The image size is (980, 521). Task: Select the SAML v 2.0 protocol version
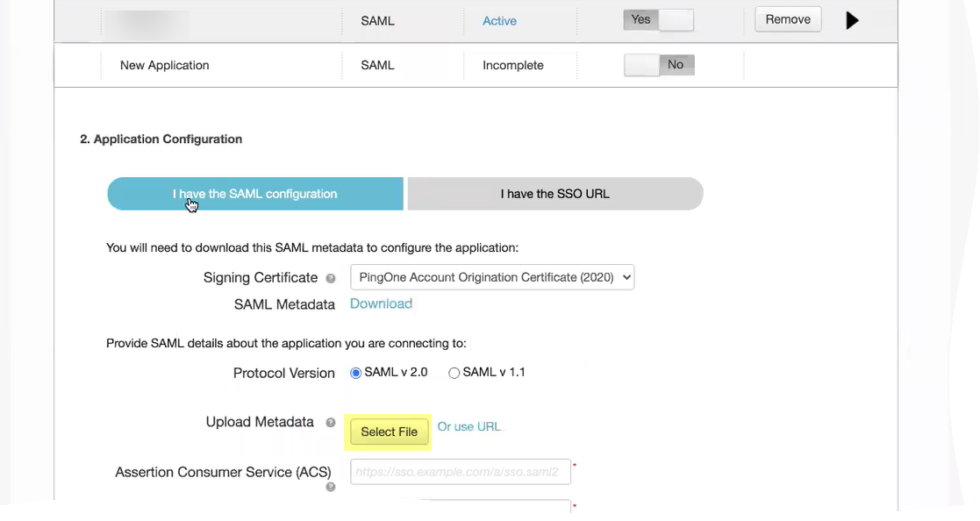tap(356, 373)
